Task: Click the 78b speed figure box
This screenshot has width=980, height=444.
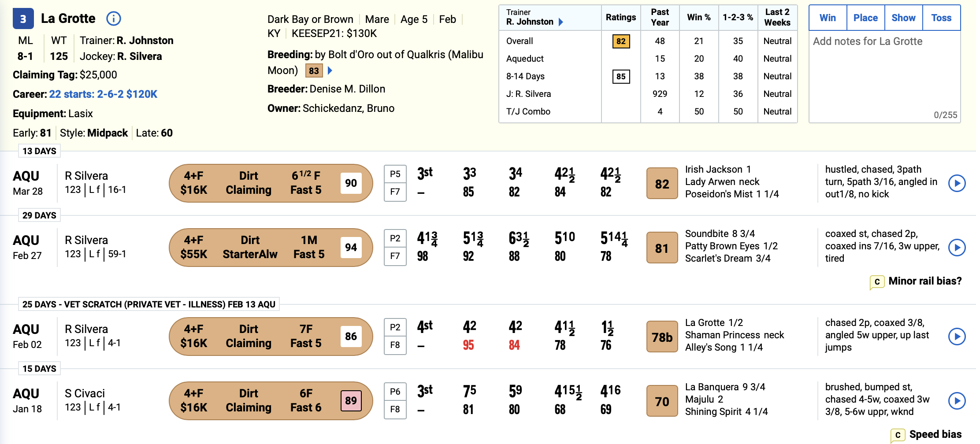Action: pyautogui.click(x=662, y=337)
